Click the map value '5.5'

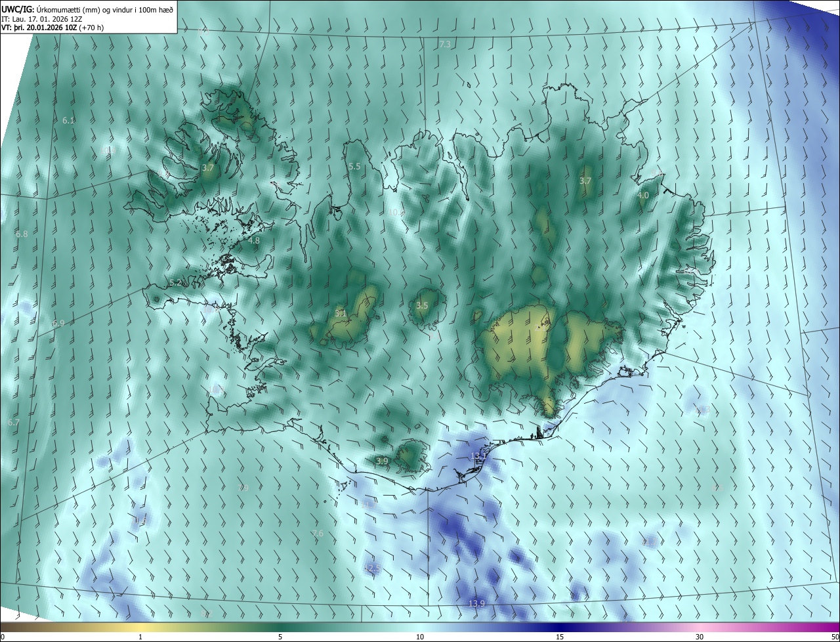(x=354, y=167)
